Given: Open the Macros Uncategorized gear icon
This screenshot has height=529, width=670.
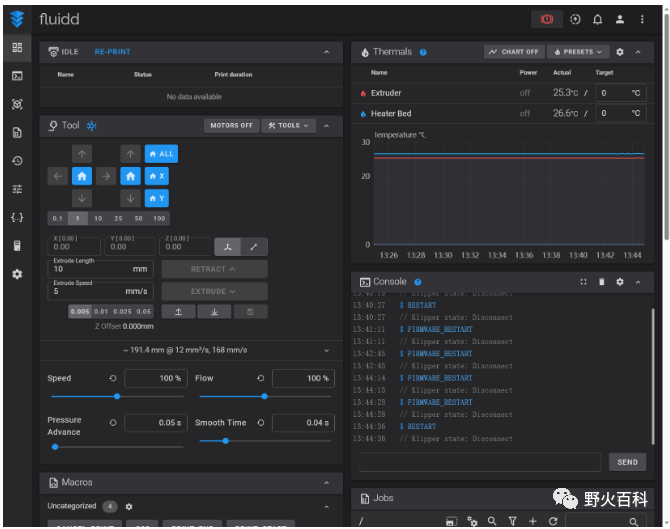Looking at the screenshot, I should pyautogui.click(x=129, y=506).
